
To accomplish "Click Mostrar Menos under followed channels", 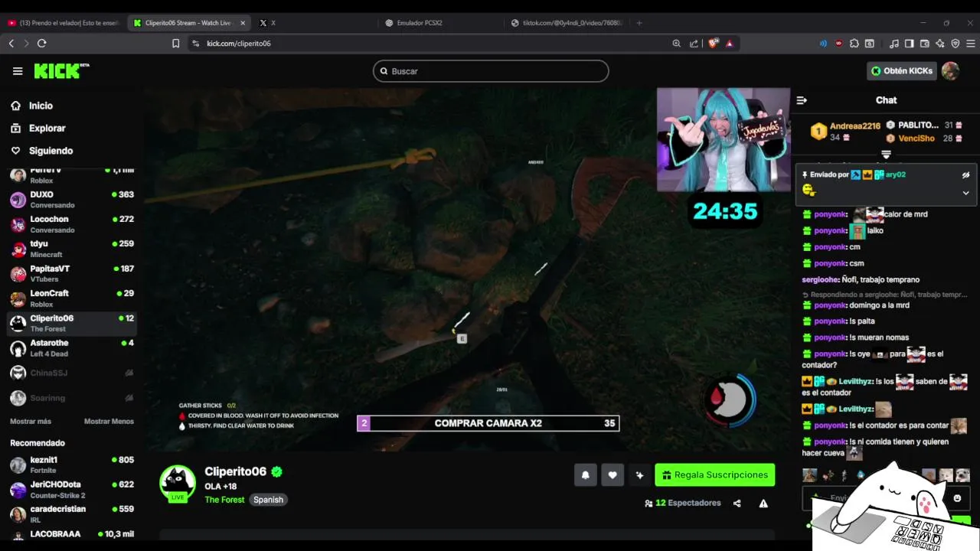I will pyautogui.click(x=109, y=422).
